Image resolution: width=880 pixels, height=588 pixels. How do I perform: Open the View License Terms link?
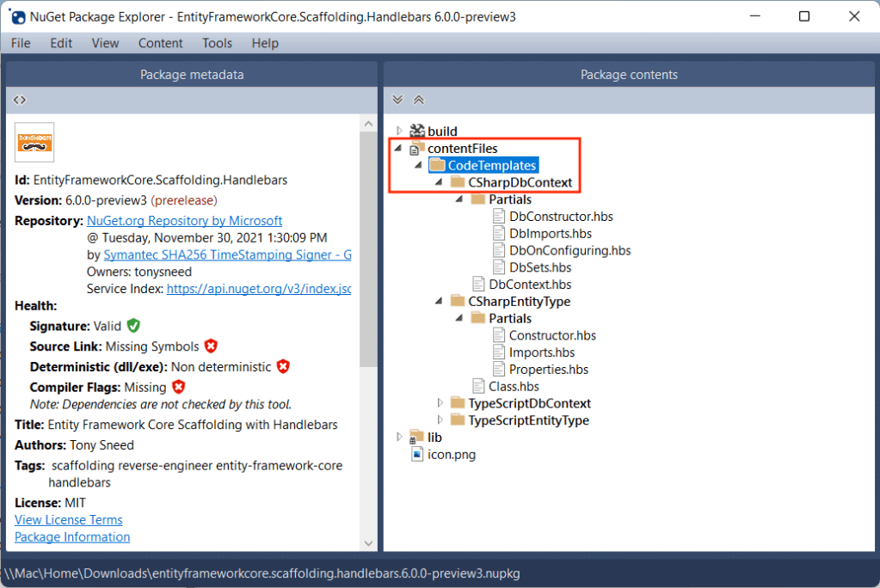[69, 519]
